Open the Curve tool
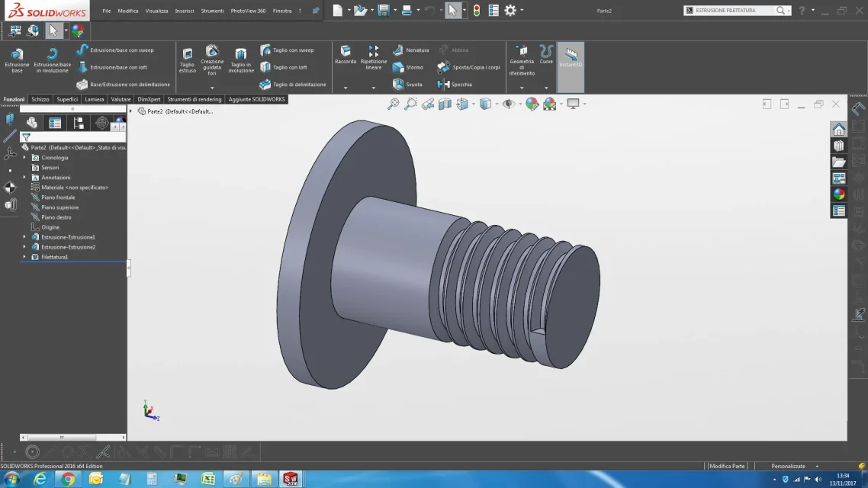This screenshot has width=868, height=488. pos(546,55)
